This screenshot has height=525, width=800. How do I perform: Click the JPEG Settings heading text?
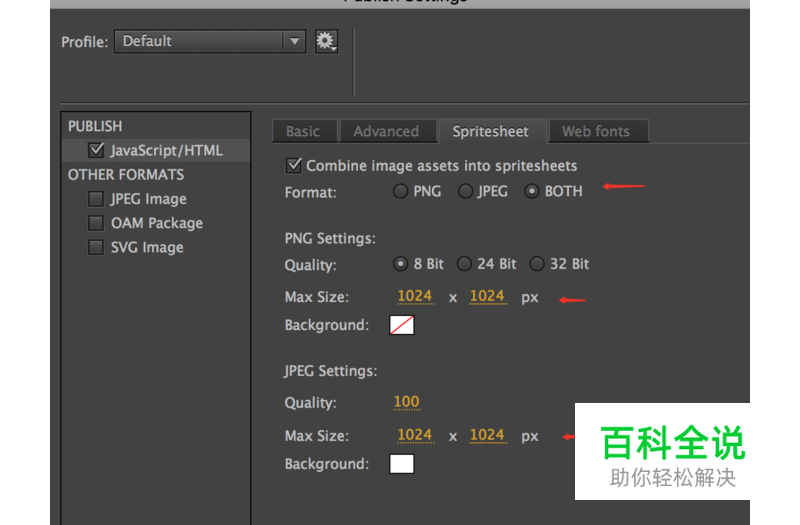(x=331, y=371)
